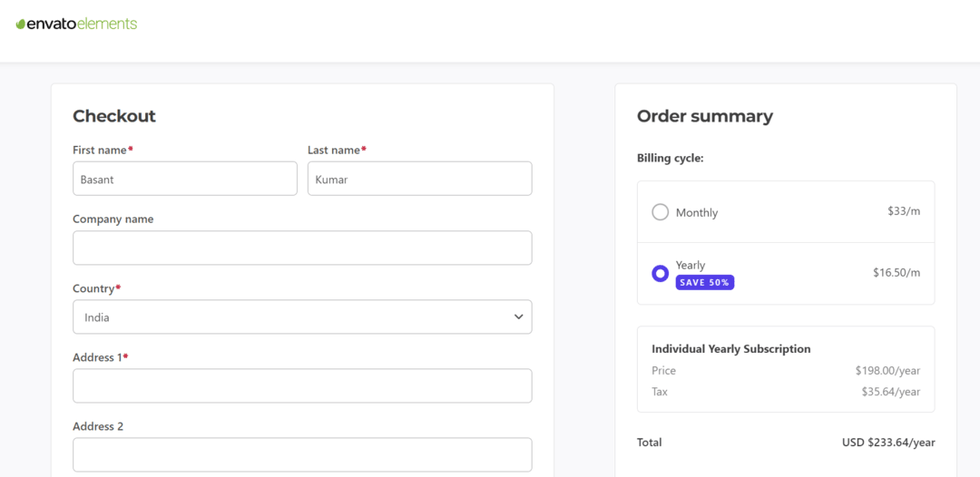Click into the Company name field

[x=301, y=248]
